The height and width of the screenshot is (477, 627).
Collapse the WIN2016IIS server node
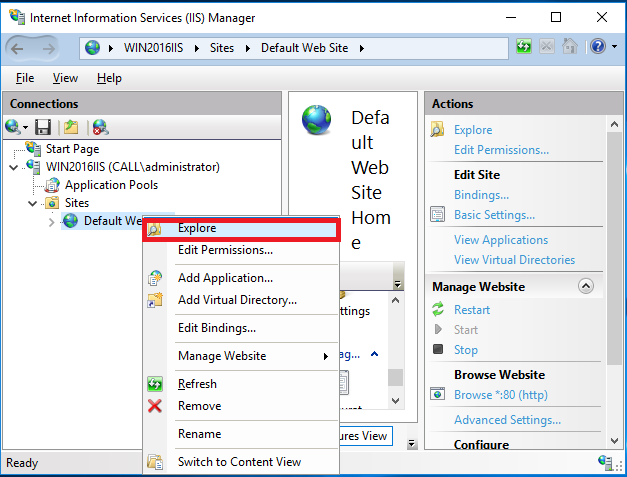pos(14,167)
